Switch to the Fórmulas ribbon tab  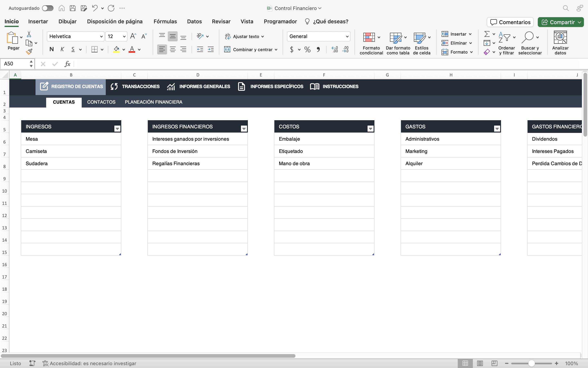[165, 21]
